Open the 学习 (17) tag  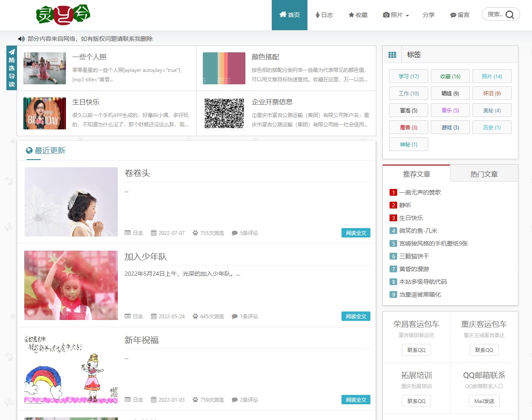tap(408, 77)
